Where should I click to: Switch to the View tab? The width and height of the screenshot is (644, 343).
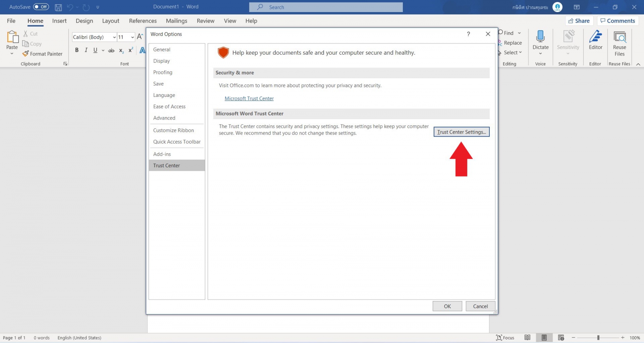click(x=230, y=21)
